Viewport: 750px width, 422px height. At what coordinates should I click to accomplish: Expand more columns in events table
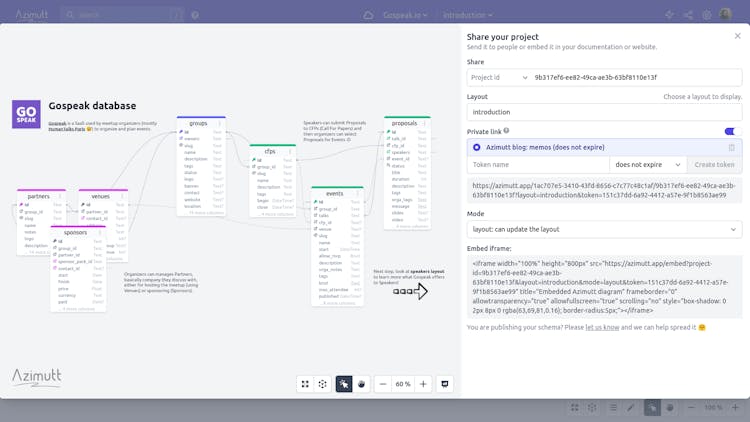338,303
